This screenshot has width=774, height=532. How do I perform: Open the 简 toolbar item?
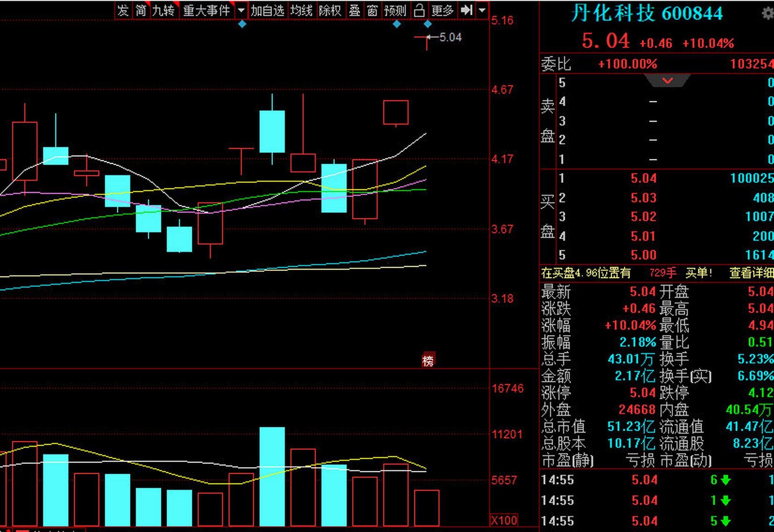(141, 10)
